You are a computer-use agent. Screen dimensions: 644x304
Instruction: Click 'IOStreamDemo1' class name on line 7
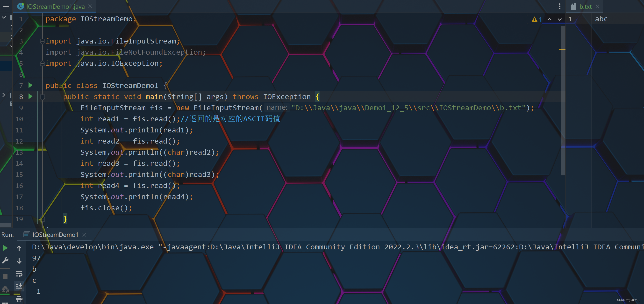(x=130, y=86)
